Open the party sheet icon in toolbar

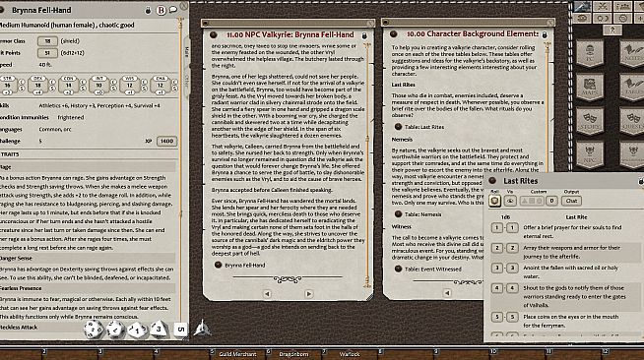[x=623, y=6]
